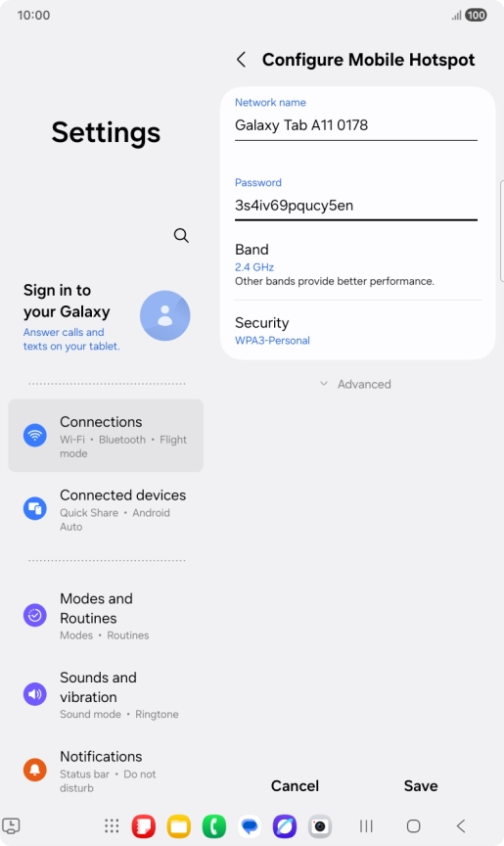Open the Band 2.4 GHz selector
Viewport: 504px width, 846px height.
coord(357,265)
